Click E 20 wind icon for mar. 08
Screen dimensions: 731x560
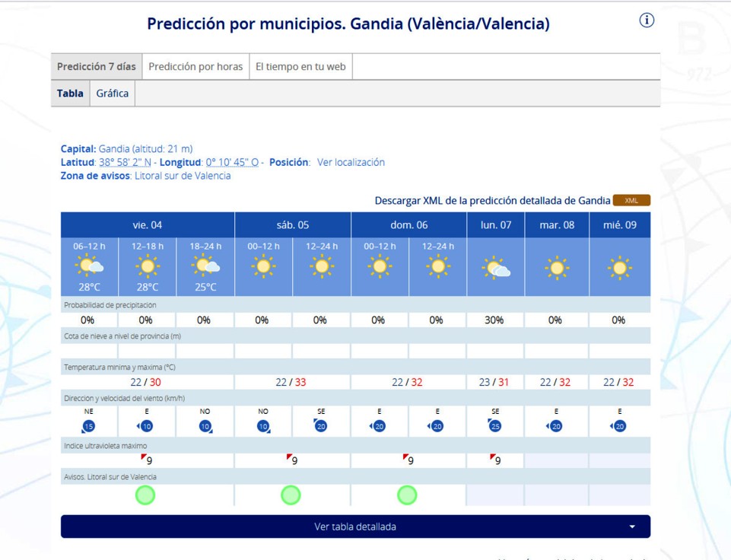point(555,426)
